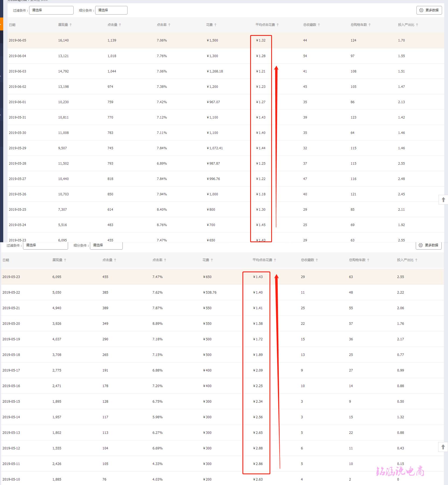
Task: Click spend value ¥538.76
Action: click(210, 292)
